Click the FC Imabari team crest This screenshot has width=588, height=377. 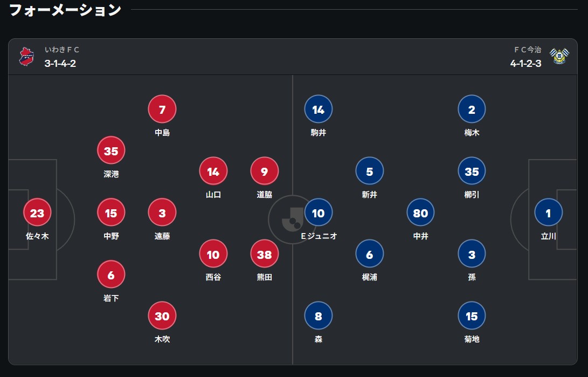click(x=559, y=56)
